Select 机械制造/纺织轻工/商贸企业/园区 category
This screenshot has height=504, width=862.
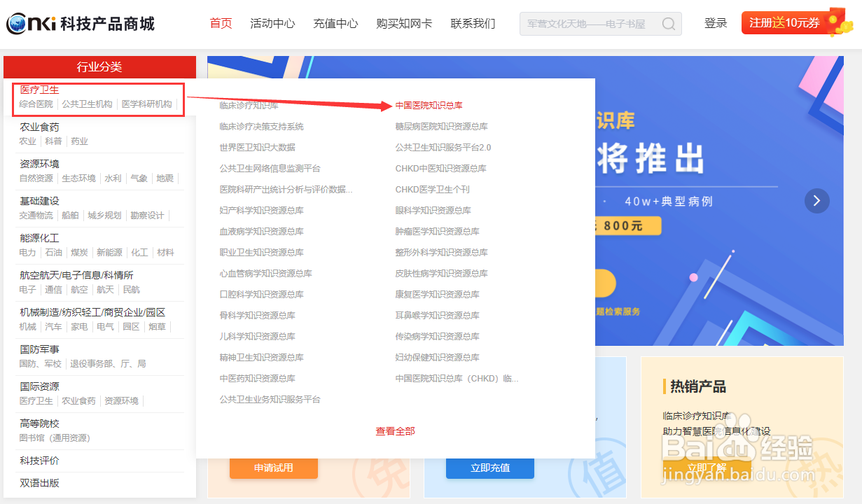point(92,312)
